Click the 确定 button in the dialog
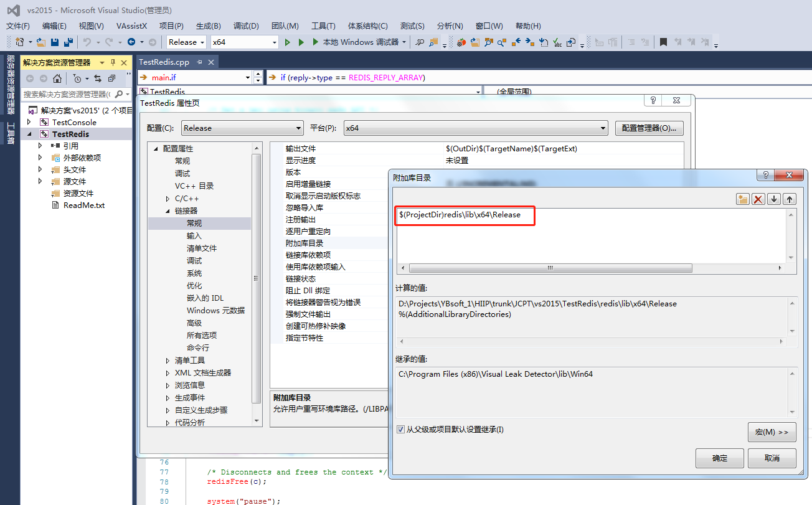 coord(719,458)
